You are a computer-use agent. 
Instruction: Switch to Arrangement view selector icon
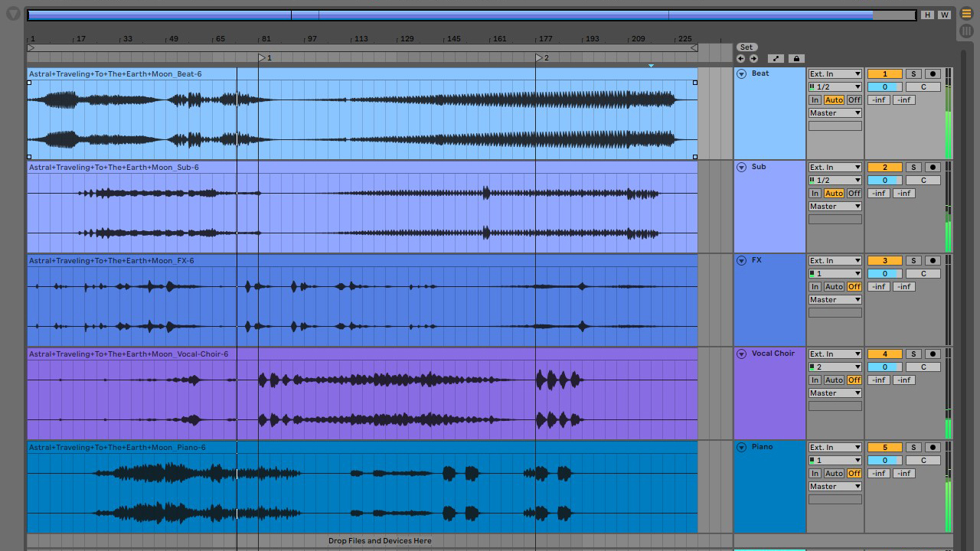966,14
